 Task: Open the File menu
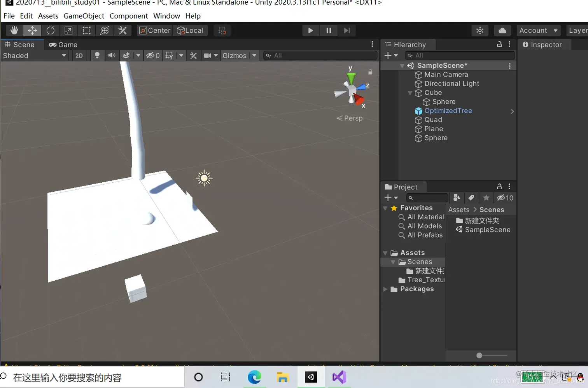point(9,16)
